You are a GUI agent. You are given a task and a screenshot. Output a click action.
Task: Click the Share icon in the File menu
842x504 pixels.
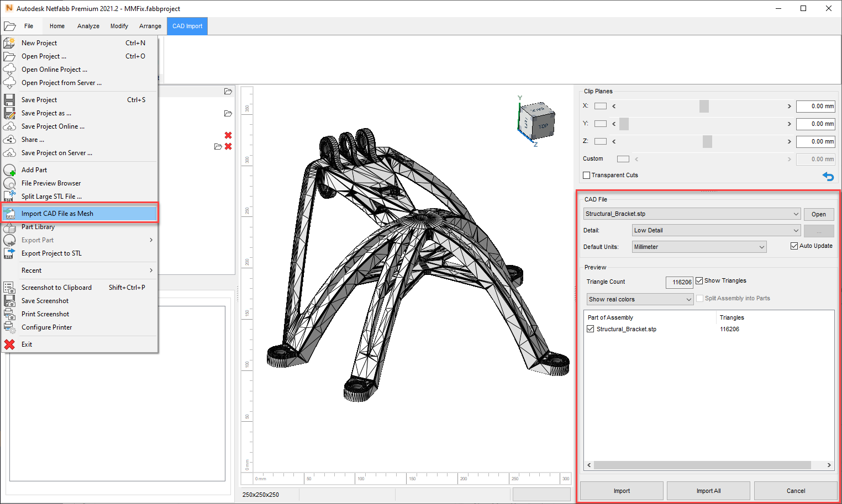tap(9, 140)
